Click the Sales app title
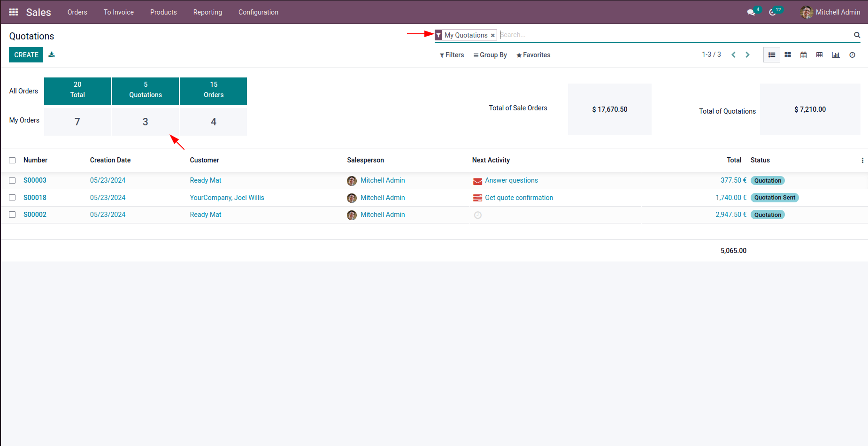 tap(38, 12)
